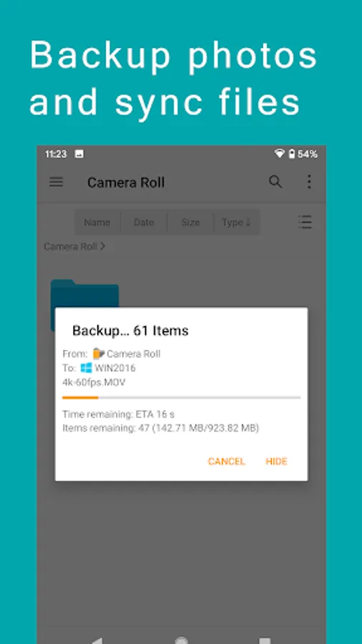
Task: Sort files by Date
Action: pyautogui.click(x=144, y=223)
